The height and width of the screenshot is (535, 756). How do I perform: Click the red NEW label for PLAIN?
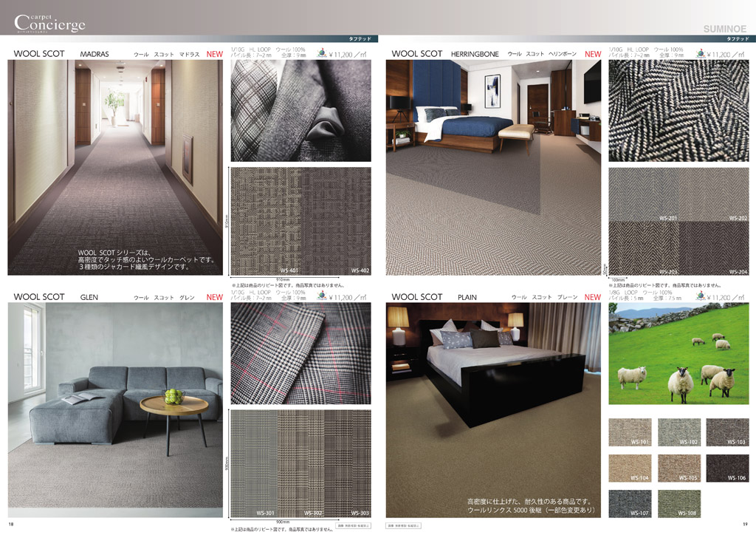(593, 297)
